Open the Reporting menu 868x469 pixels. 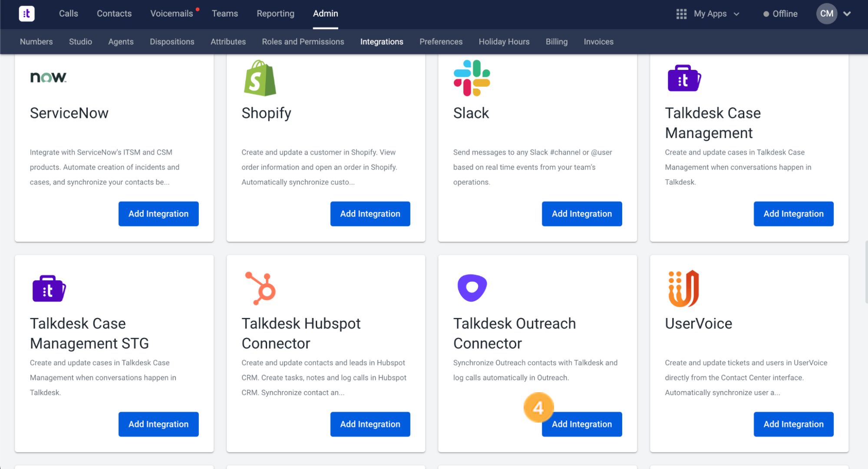coord(275,13)
